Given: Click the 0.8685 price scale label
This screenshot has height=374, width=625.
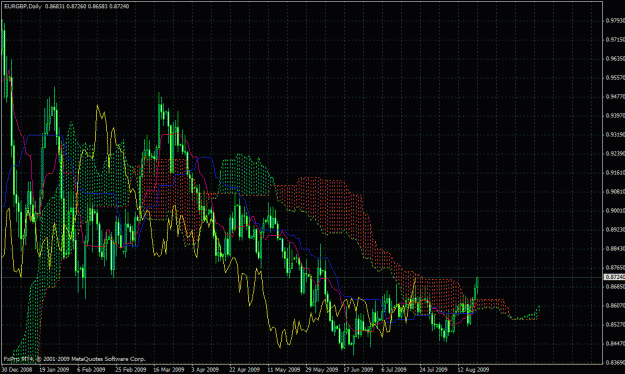Looking at the screenshot, I should [x=615, y=287].
